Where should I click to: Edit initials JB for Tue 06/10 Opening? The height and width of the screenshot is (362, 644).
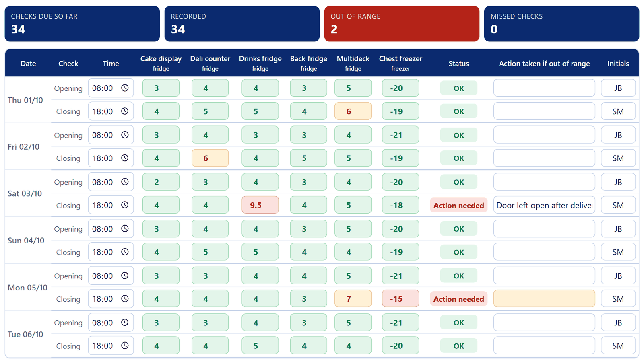tap(618, 323)
